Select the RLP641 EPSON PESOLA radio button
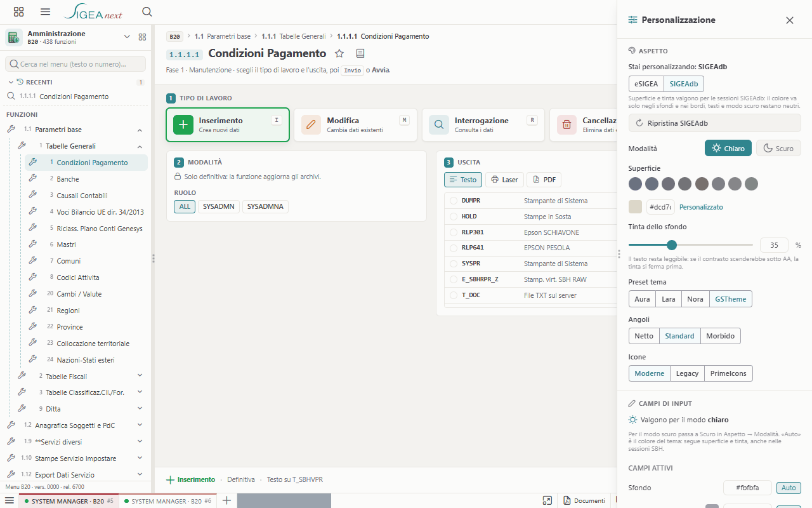The height and width of the screenshot is (508, 812). (x=454, y=248)
